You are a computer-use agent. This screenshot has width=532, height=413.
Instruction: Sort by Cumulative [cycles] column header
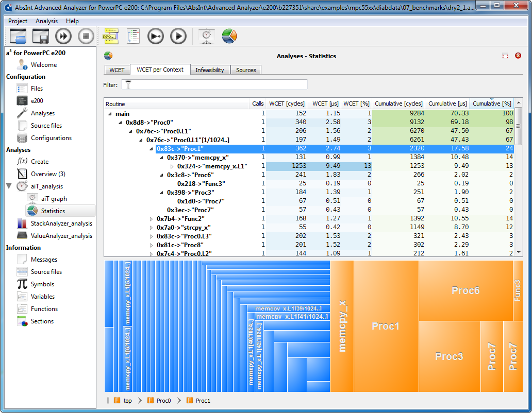(398, 104)
